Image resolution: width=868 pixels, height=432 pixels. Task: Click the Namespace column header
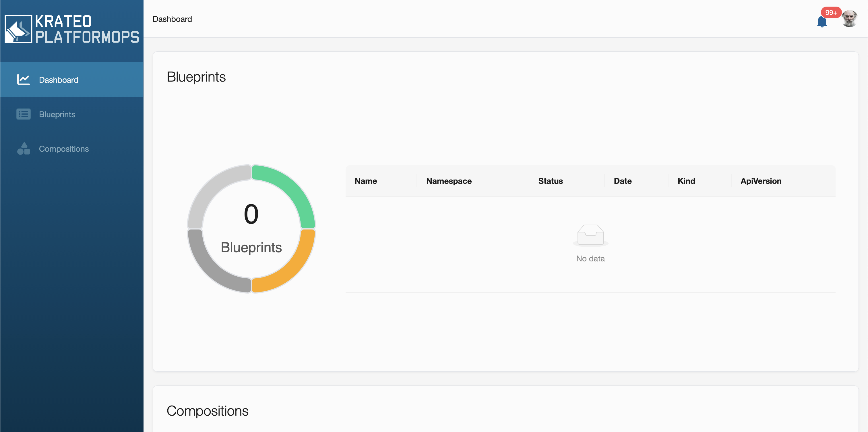[x=448, y=181]
